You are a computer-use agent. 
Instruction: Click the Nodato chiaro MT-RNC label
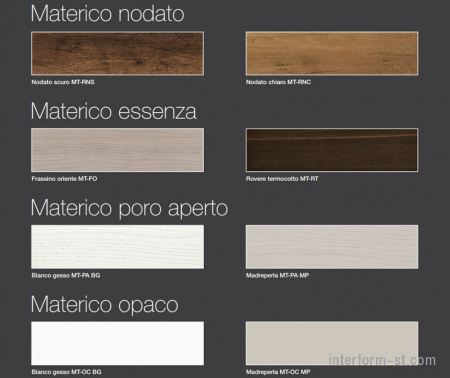pos(278,82)
